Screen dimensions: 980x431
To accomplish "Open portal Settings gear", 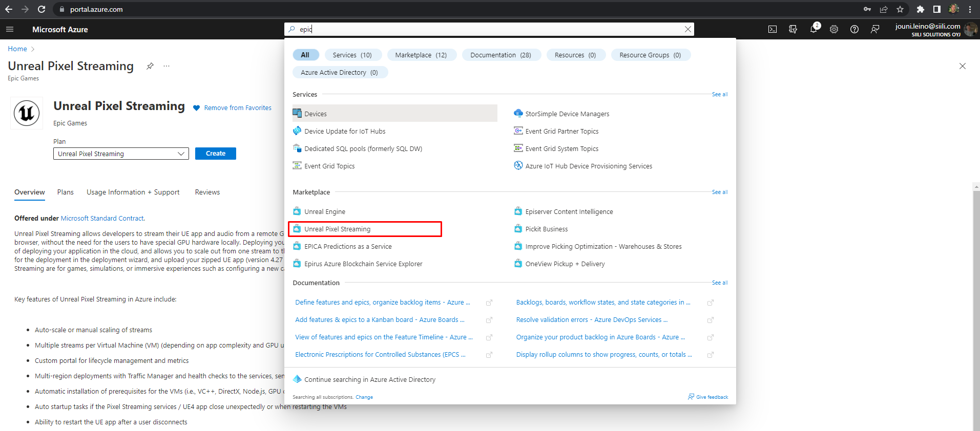I will 834,29.
